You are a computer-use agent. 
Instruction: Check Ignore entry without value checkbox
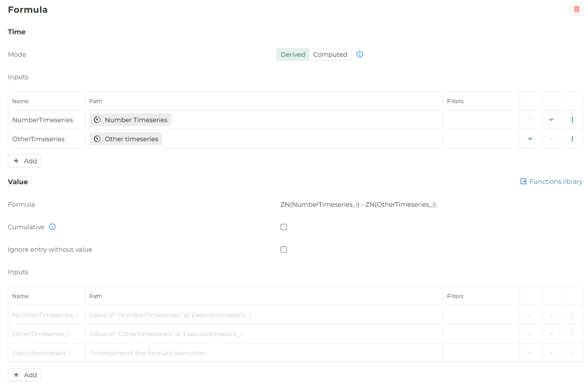[283, 249]
